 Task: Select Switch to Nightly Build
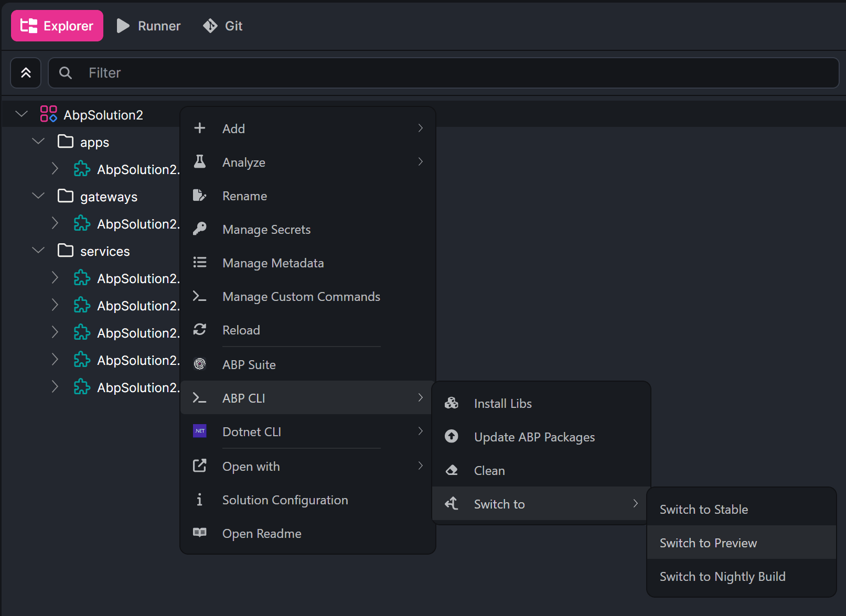tap(742, 576)
